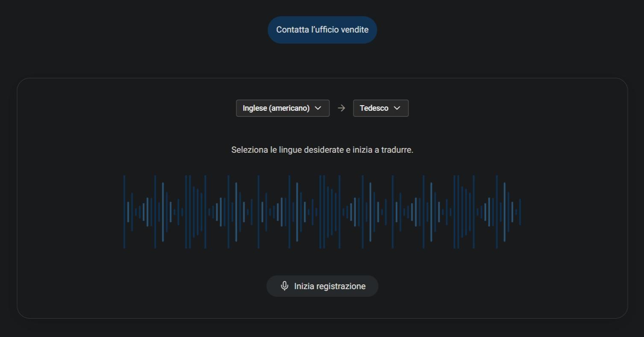Image resolution: width=644 pixels, height=337 pixels.
Task: Open the Tedesco target language dropdown
Action: (380, 108)
